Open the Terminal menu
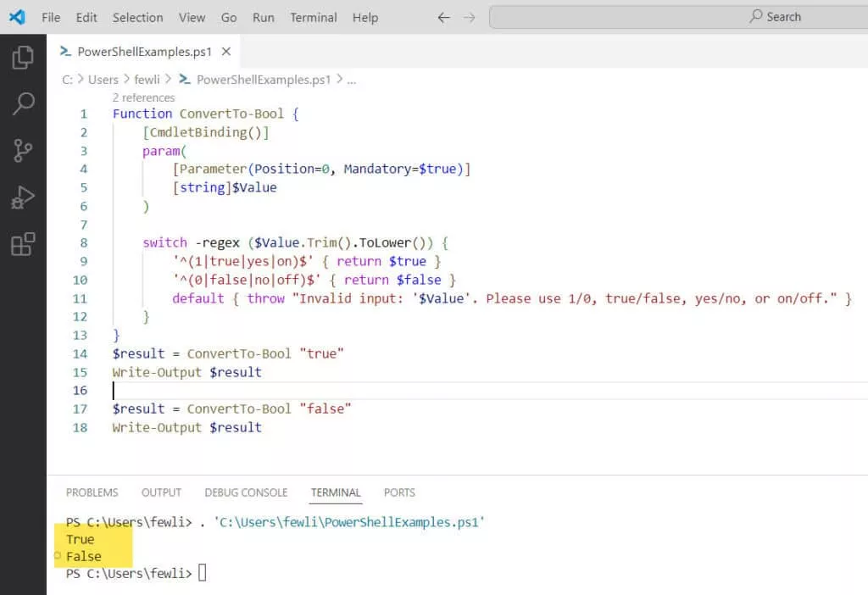Image resolution: width=868 pixels, height=595 pixels. tap(313, 17)
